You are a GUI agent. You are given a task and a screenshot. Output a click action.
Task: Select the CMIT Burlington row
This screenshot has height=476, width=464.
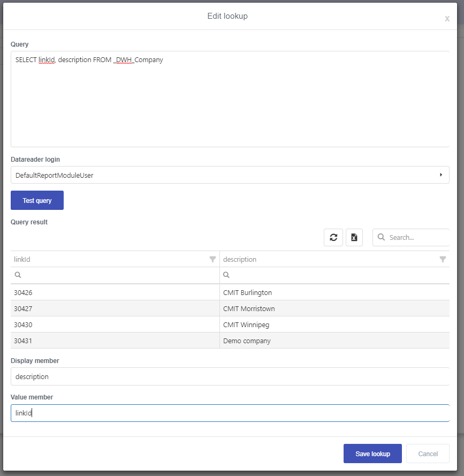coord(230,292)
